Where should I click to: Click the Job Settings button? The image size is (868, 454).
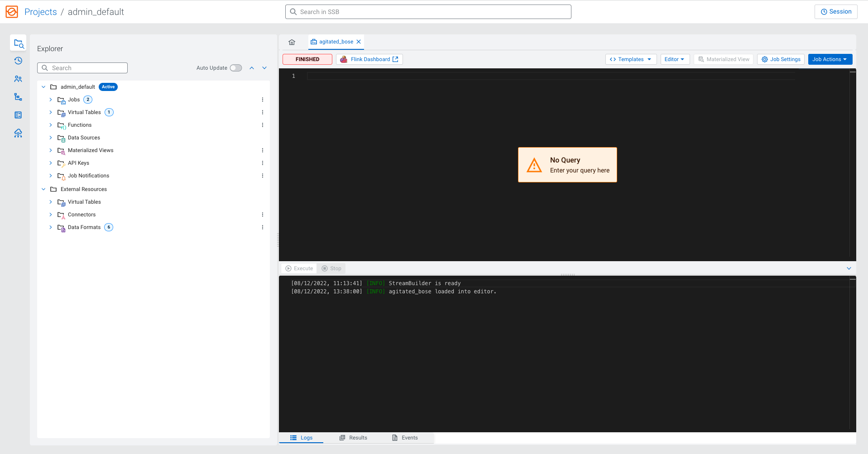(x=781, y=59)
